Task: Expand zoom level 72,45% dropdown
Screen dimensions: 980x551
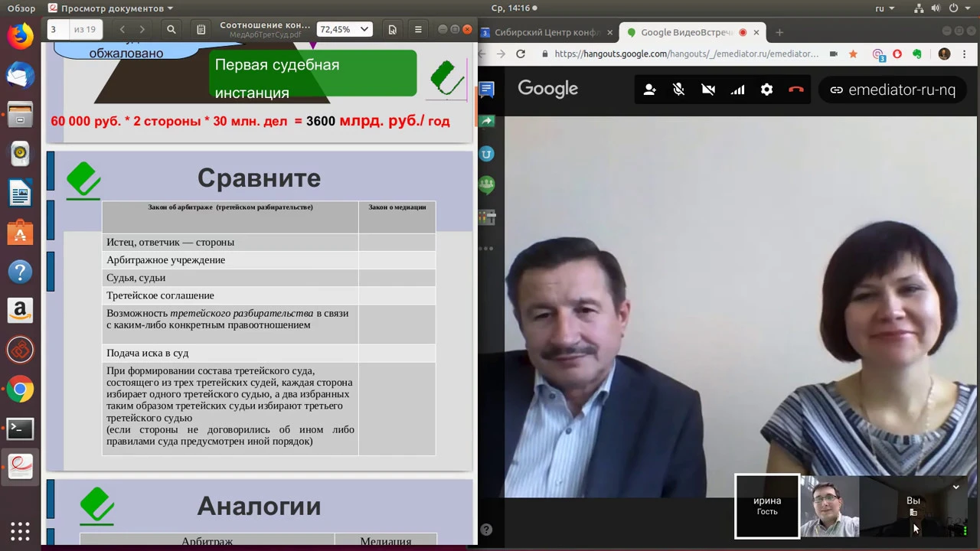Action: click(x=364, y=29)
